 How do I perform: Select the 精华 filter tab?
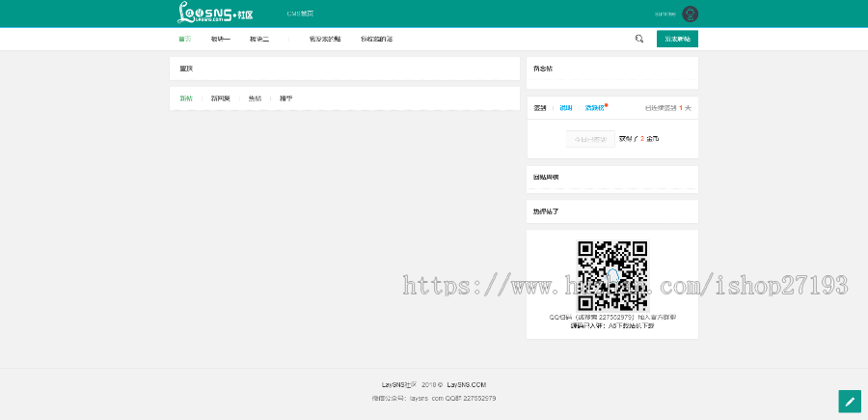tap(285, 98)
